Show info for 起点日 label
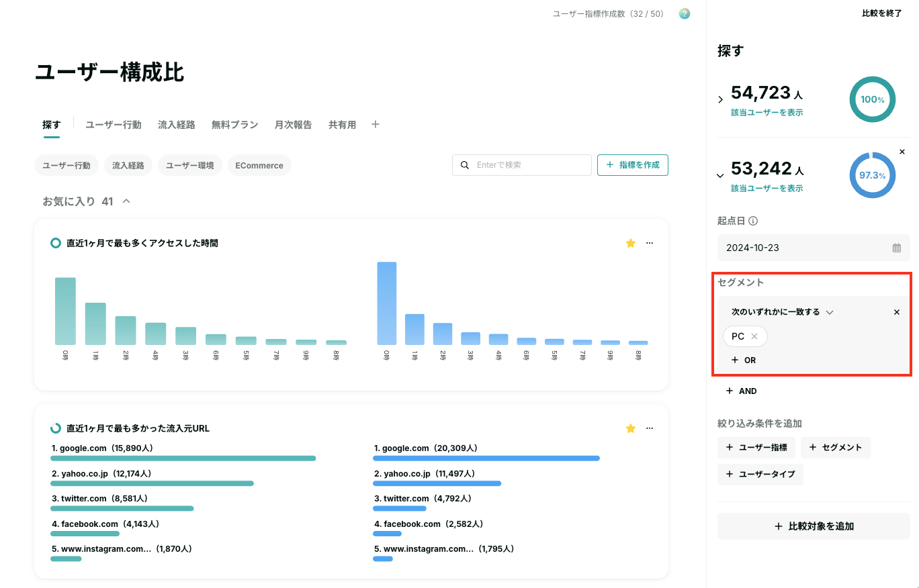Screen dimensions: 919x588 click(753, 221)
